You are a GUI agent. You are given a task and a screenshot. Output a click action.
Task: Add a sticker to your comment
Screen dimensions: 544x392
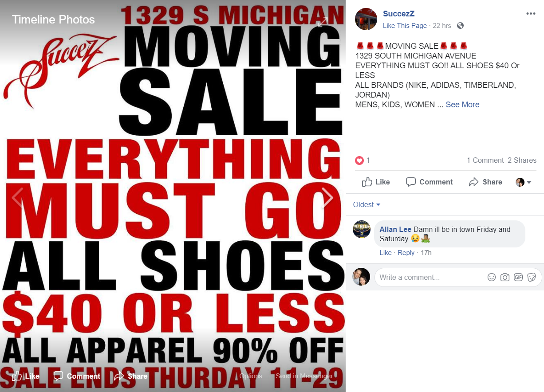tap(532, 277)
